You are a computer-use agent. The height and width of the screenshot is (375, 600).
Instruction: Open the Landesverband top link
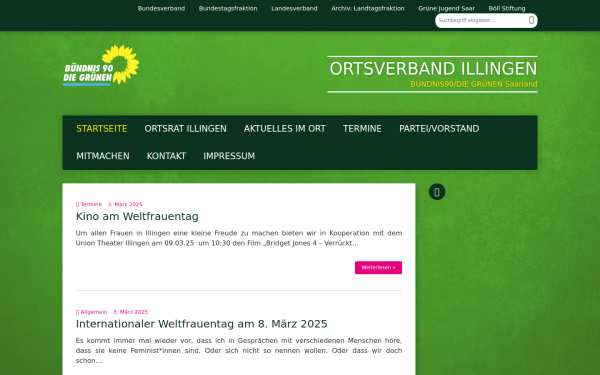(294, 8)
